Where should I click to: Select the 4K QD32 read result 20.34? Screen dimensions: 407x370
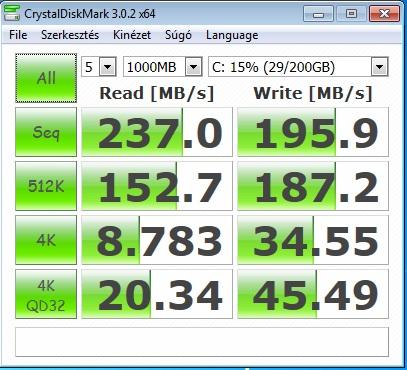pos(157,294)
